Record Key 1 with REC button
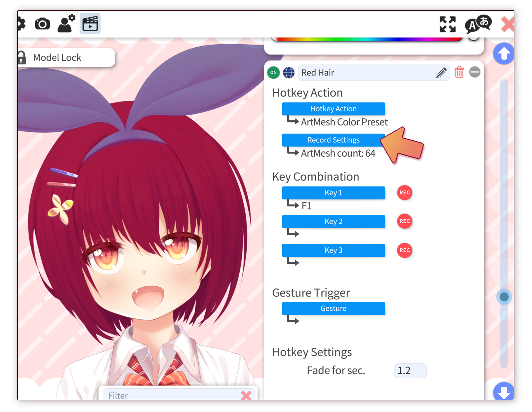 405,193
